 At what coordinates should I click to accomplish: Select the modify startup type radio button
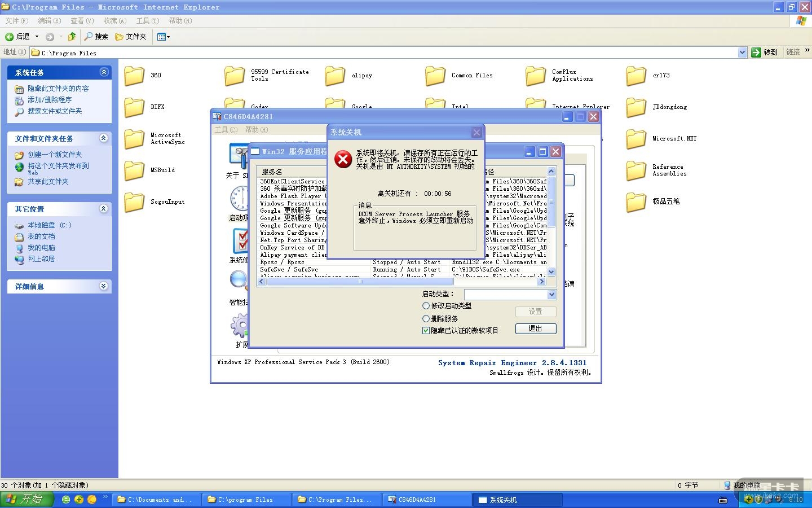coord(426,305)
